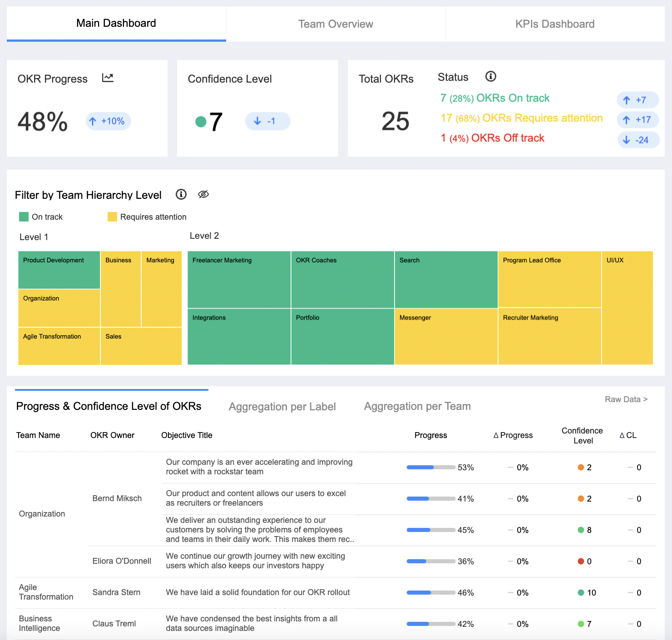Toggle the On track legend swatch
The image size is (672, 640).
point(24,217)
